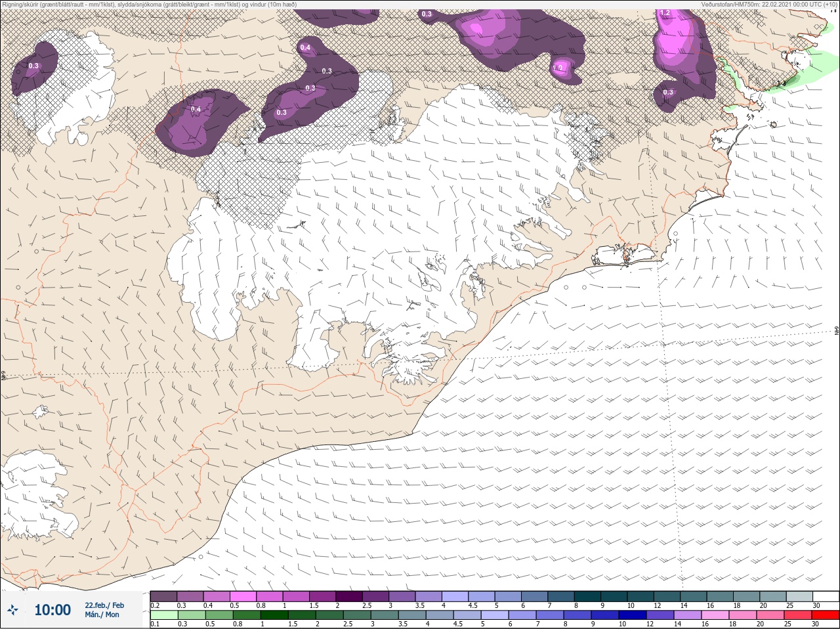The image size is (840, 629).
Task: Select the bottom-row legend swatch labeled 16
Action: [x=715, y=615]
